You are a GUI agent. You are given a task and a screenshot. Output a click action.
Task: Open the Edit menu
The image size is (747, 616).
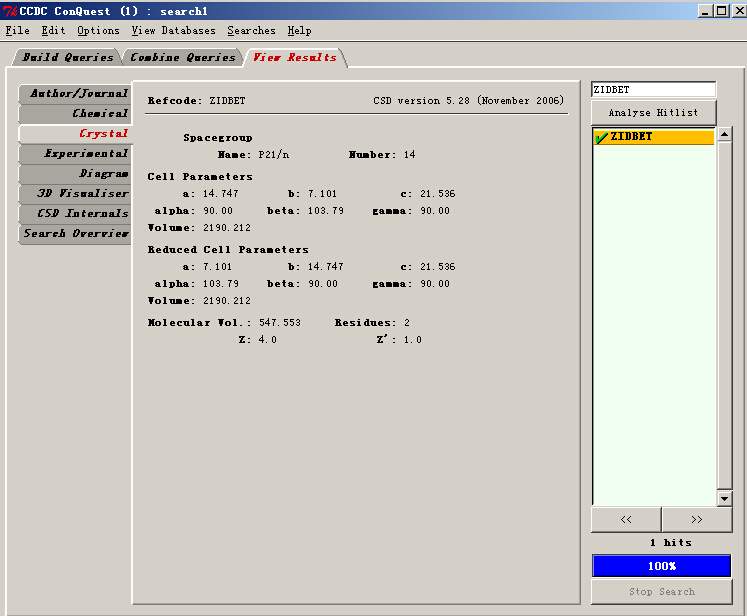pos(53,31)
